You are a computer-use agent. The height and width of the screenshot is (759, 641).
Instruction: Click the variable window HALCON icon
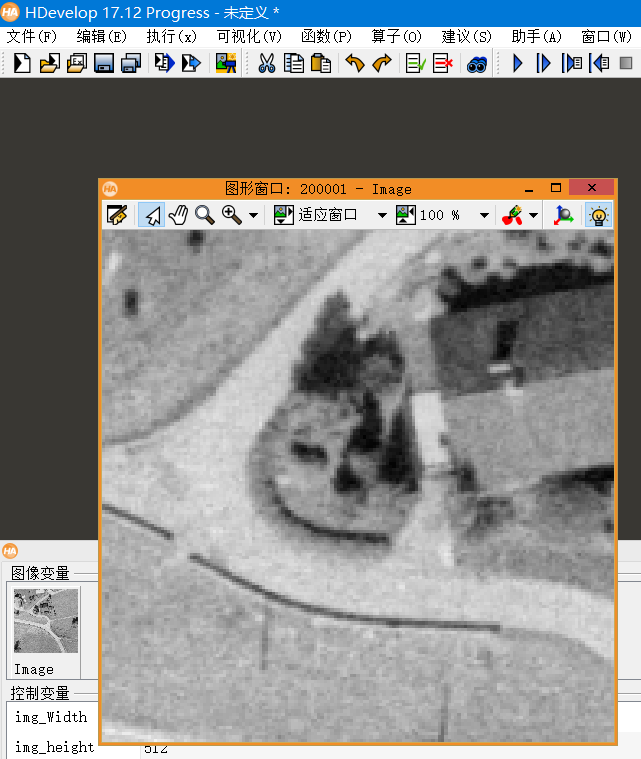(10, 551)
